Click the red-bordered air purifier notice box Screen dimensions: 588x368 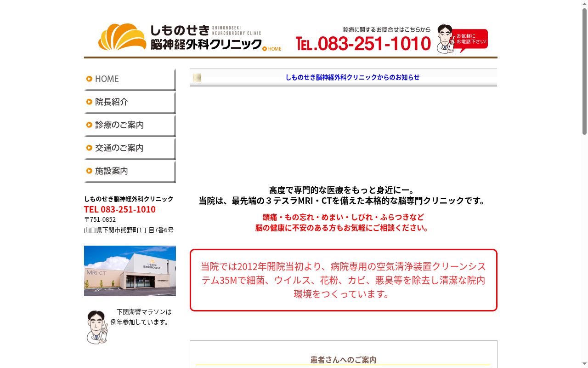(344, 280)
